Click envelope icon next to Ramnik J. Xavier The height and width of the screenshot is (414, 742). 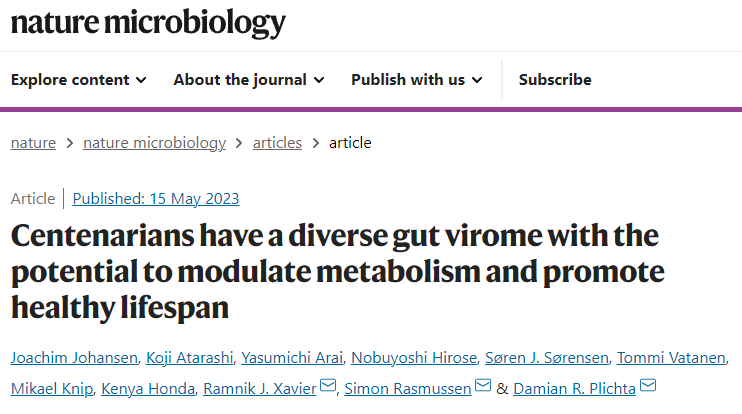tap(327, 387)
